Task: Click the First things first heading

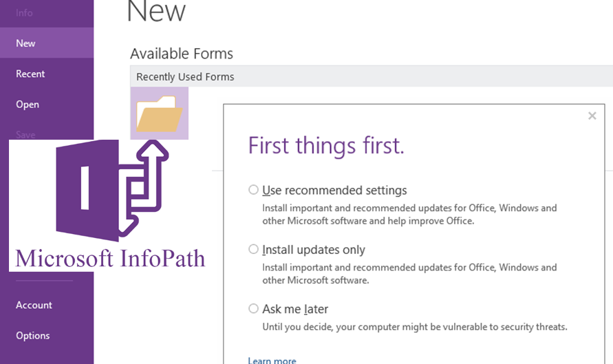Action: point(326,145)
